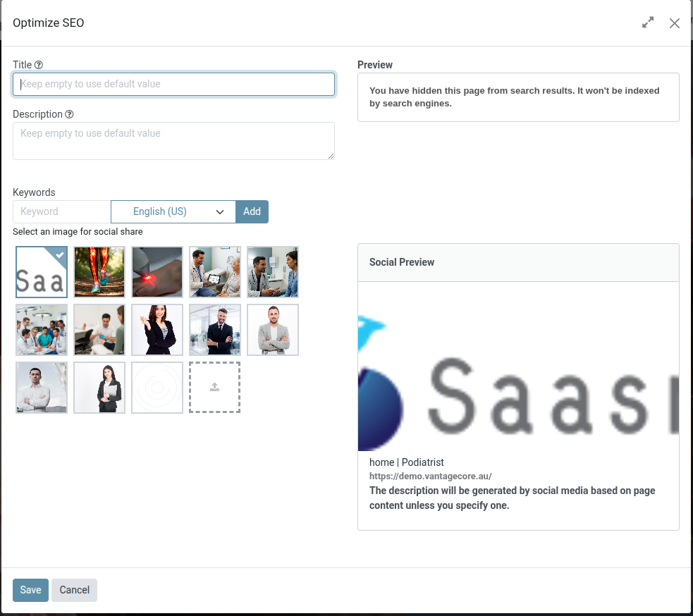Select the medical team meeting image
Viewport: 693px width, 616px height.
(42, 330)
